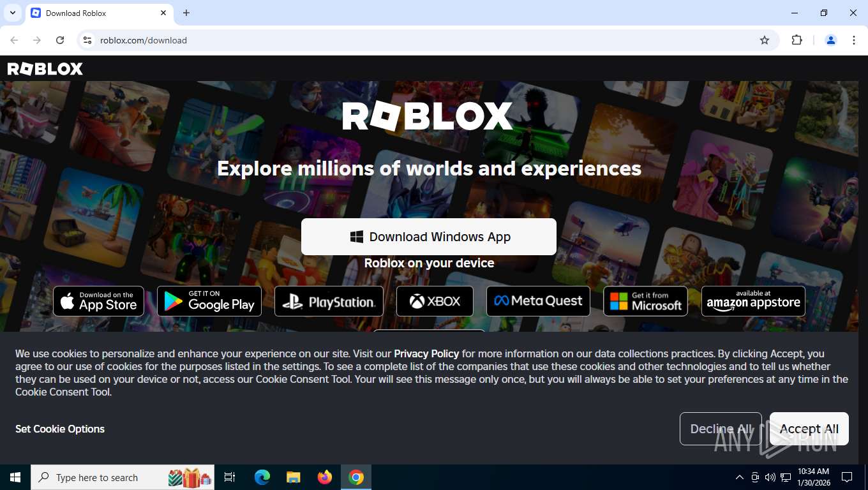Launch Firefox from the taskbar

[325, 477]
